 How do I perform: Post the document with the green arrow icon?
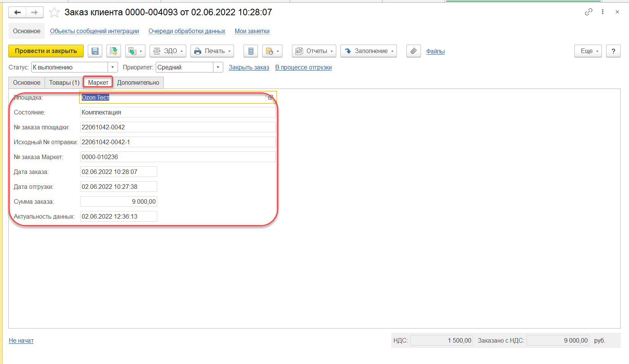point(114,51)
